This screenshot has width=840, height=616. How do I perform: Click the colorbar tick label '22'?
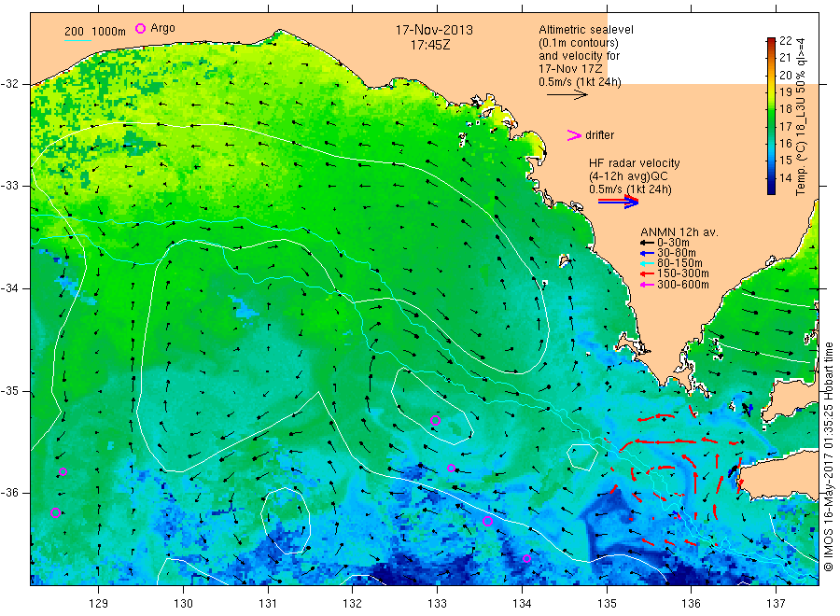(x=785, y=41)
